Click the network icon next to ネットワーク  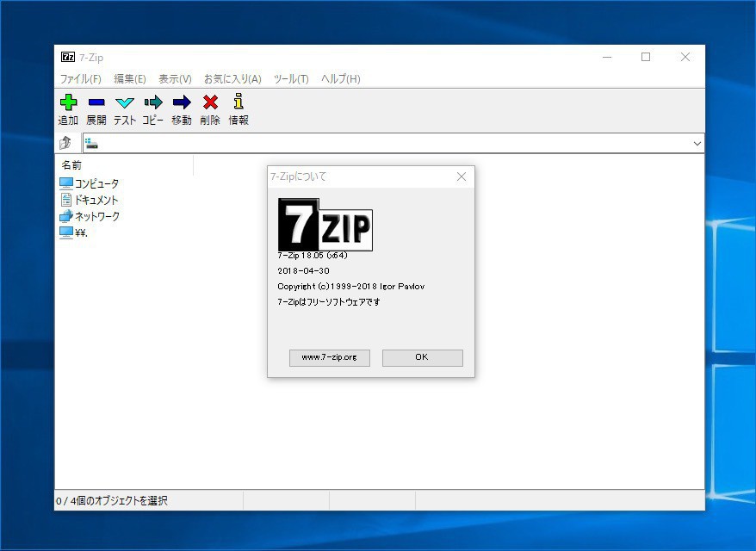tap(66, 216)
